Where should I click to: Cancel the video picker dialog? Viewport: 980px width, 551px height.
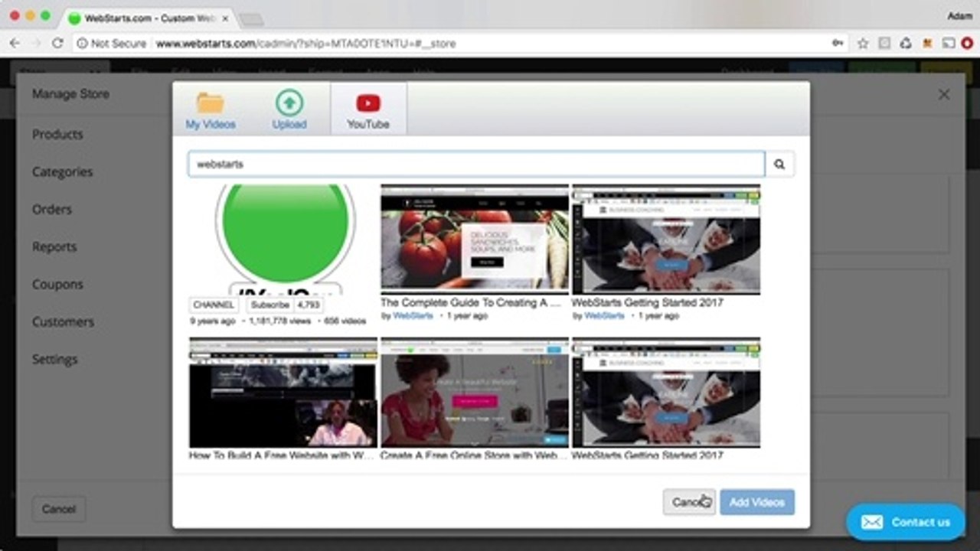pyautogui.click(x=689, y=502)
